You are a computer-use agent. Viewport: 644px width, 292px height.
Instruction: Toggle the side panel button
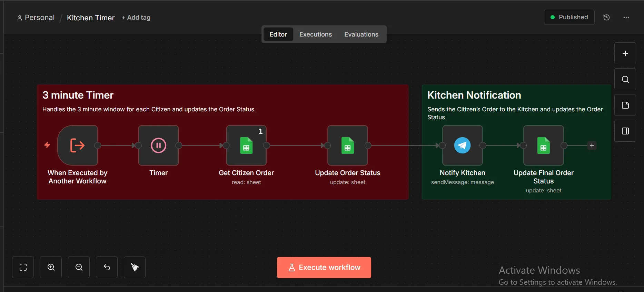point(625,131)
